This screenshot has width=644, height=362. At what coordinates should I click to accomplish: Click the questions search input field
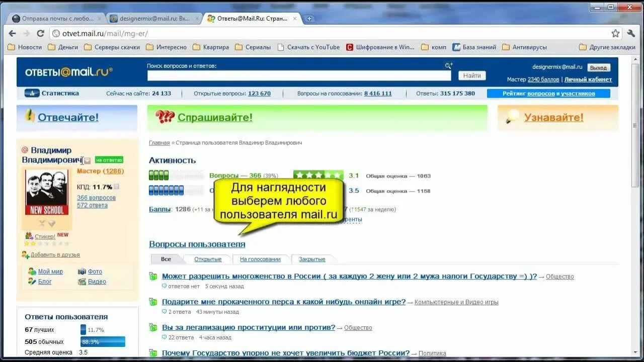pyautogui.click(x=299, y=75)
